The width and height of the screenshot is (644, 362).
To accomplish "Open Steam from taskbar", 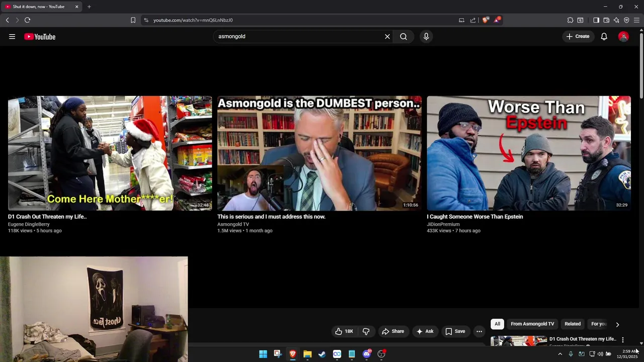I will pyautogui.click(x=322, y=354).
